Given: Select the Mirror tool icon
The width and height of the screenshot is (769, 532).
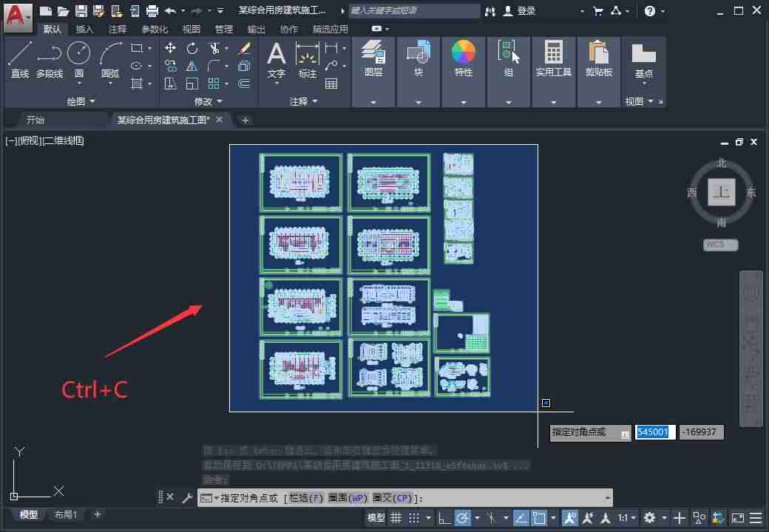Looking at the screenshot, I should (x=192, y=66).
